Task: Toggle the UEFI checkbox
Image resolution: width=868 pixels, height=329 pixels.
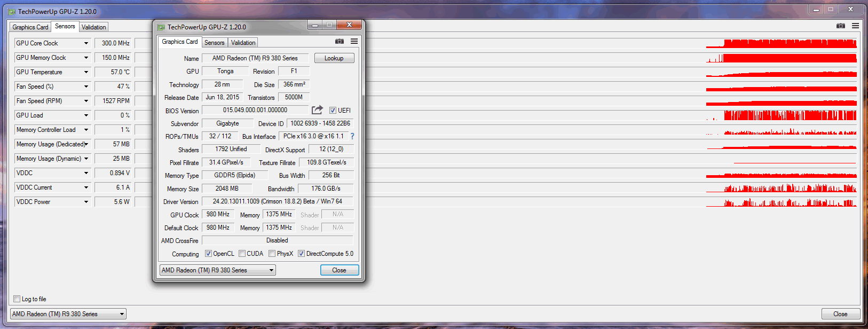Action: point(333,111)
